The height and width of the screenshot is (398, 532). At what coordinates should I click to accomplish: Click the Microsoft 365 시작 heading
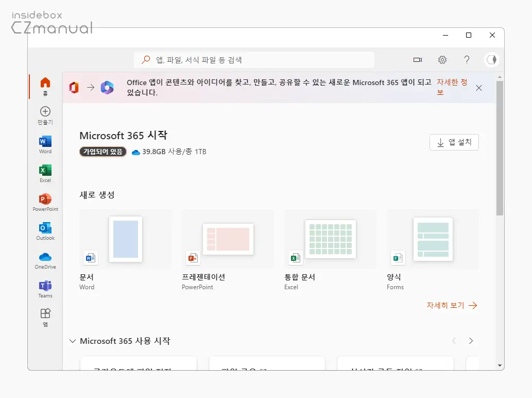[x=124, y=135]
